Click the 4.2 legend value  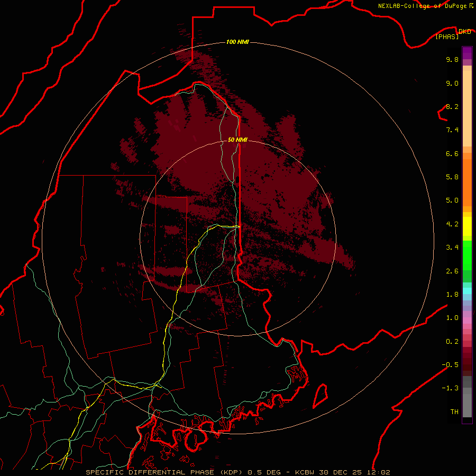click(452, 224)
